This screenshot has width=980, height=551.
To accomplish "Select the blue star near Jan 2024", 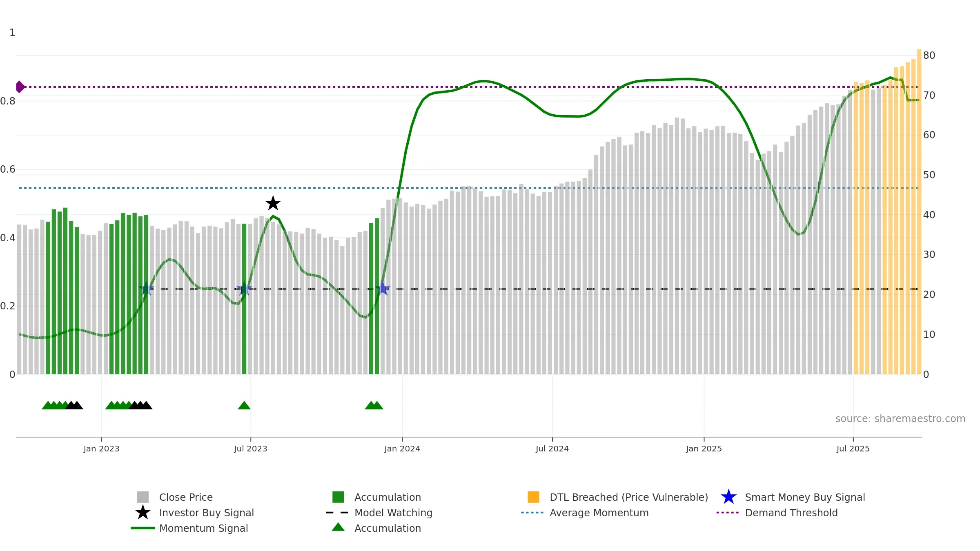I will pyautogui.click(x=383, y=289).
